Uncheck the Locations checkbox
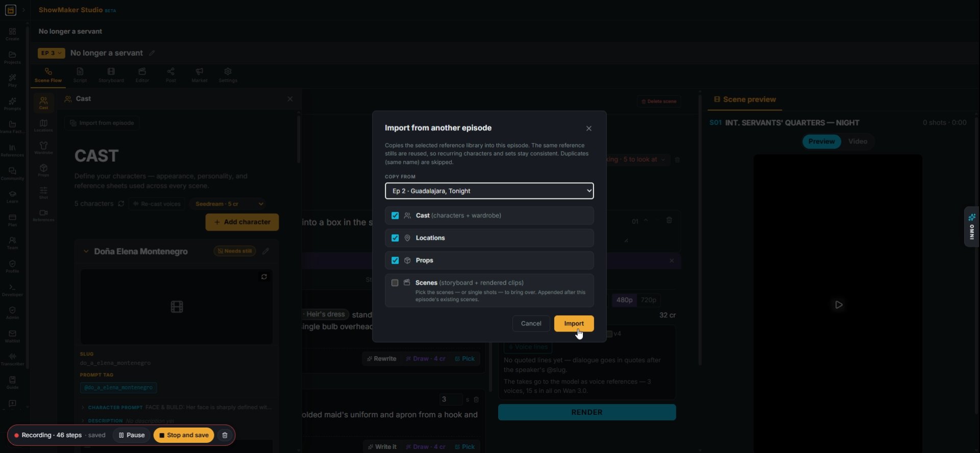980x453 pixels. pyautogui.click(x=395, y=238)
